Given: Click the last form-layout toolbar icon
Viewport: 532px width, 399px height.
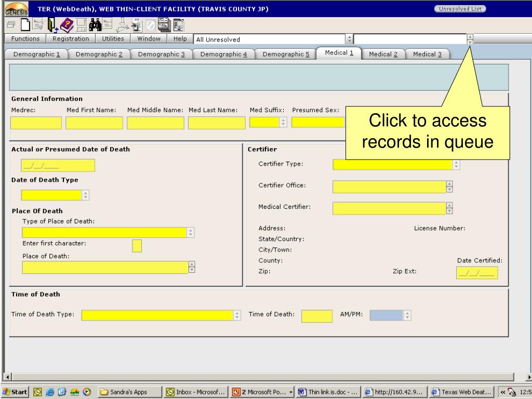Looking at the screenshot, I should [179, 25].
